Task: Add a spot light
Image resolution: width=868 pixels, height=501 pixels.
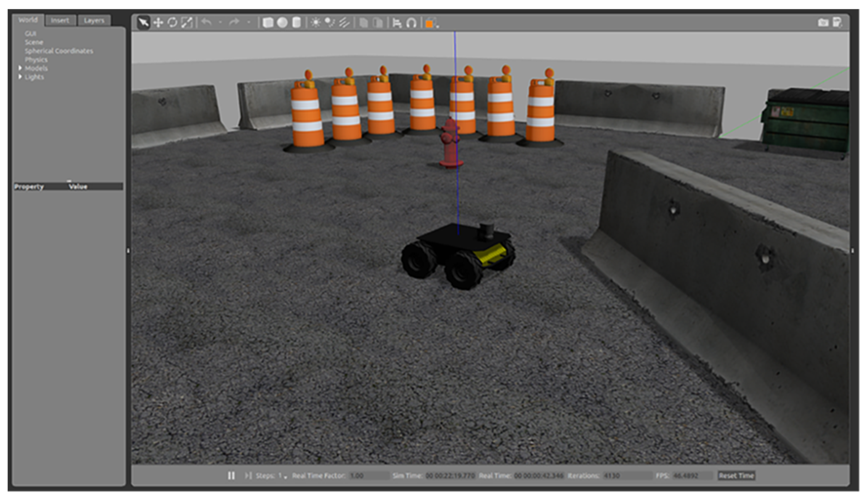Action: [329, 23]
